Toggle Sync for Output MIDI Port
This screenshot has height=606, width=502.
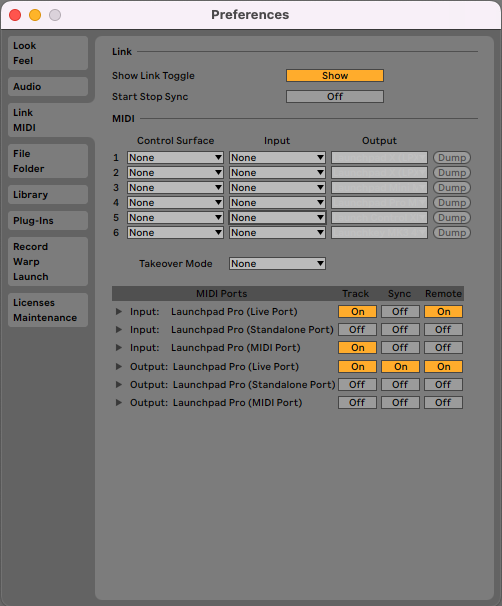coord(400,403)
